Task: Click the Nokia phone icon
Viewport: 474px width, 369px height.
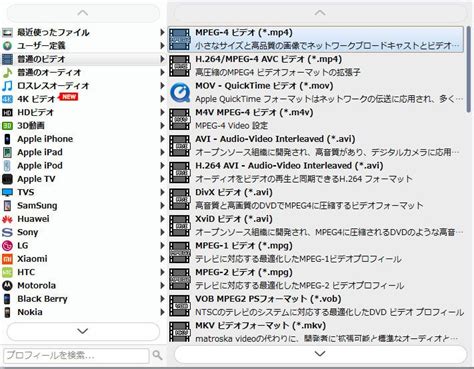Action: 7,312
